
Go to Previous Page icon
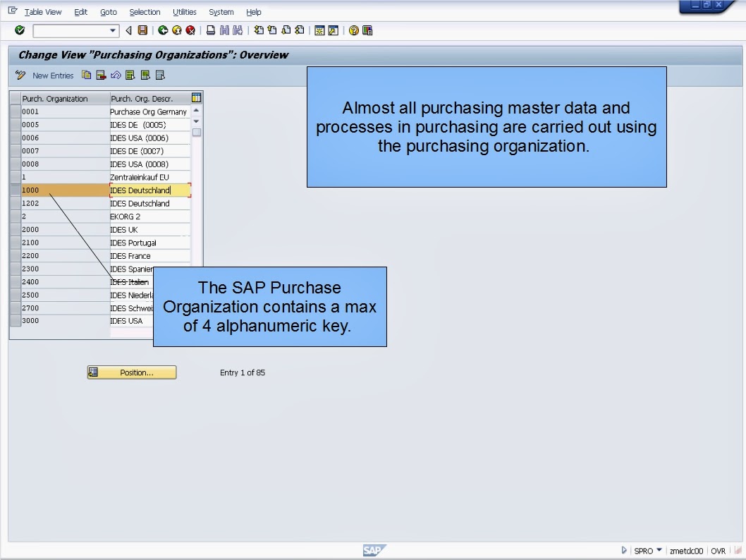[272, 30]
